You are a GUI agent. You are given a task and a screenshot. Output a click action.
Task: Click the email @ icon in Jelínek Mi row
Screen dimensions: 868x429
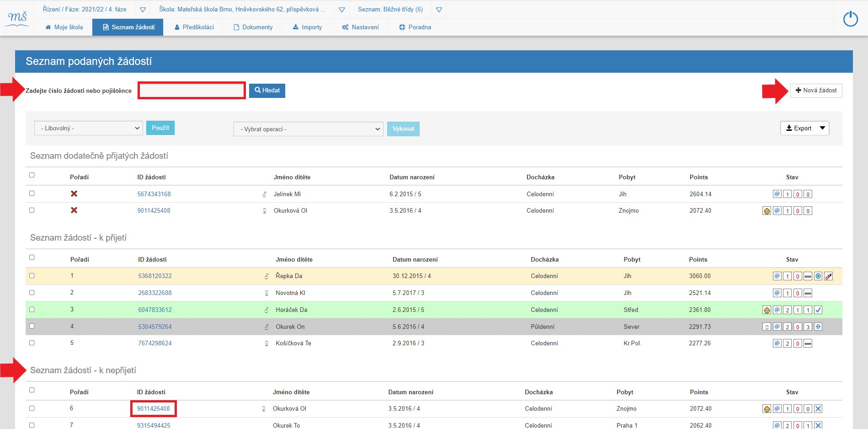[777, 194]
